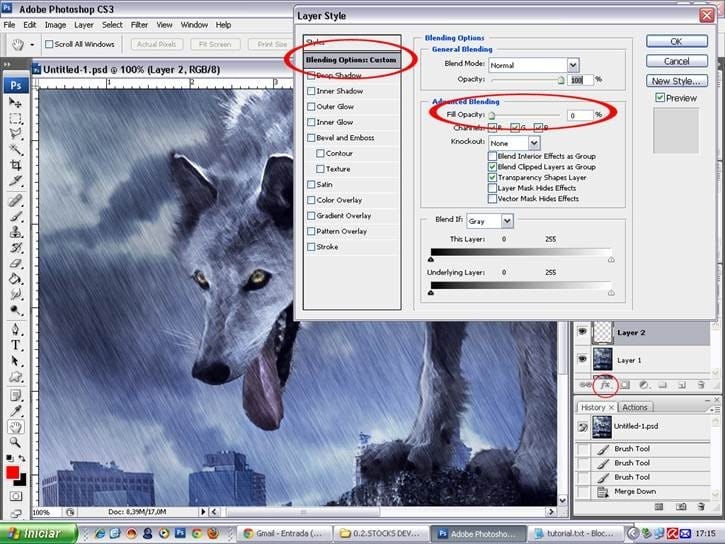Hide Layer 1 with eye icon

click(x=582, y=359)
